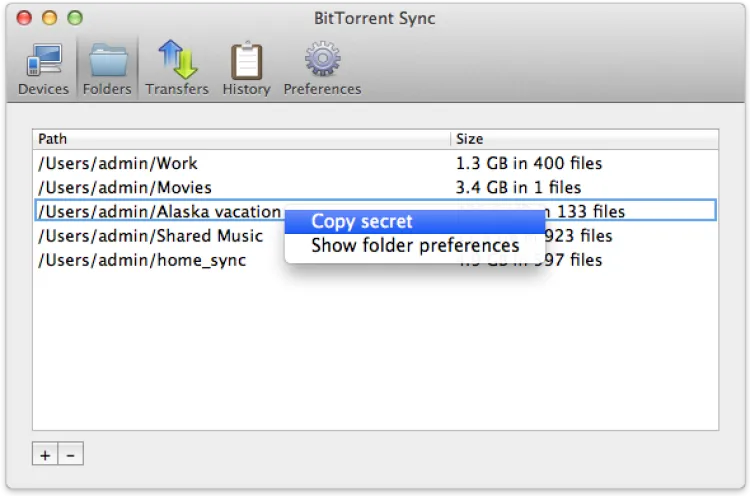Open the Preferences gear icon
The height and width of the screenshot is (496, 750).
[x=322, y=61]
